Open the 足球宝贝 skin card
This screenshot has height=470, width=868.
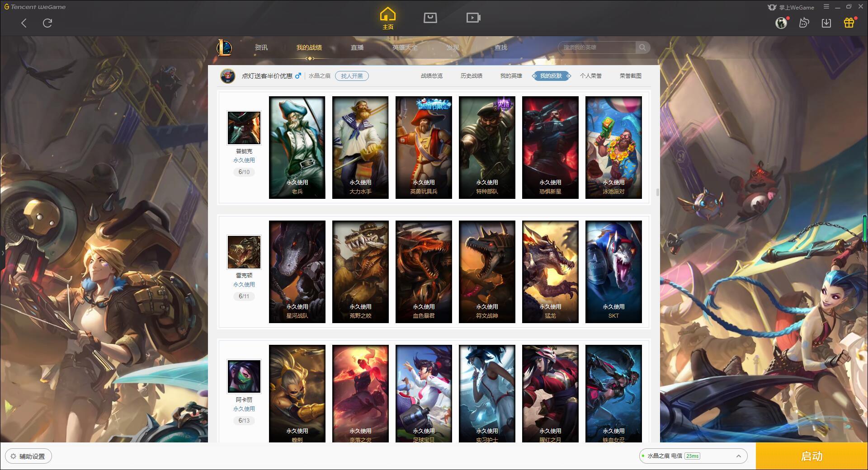pos(424,393)
